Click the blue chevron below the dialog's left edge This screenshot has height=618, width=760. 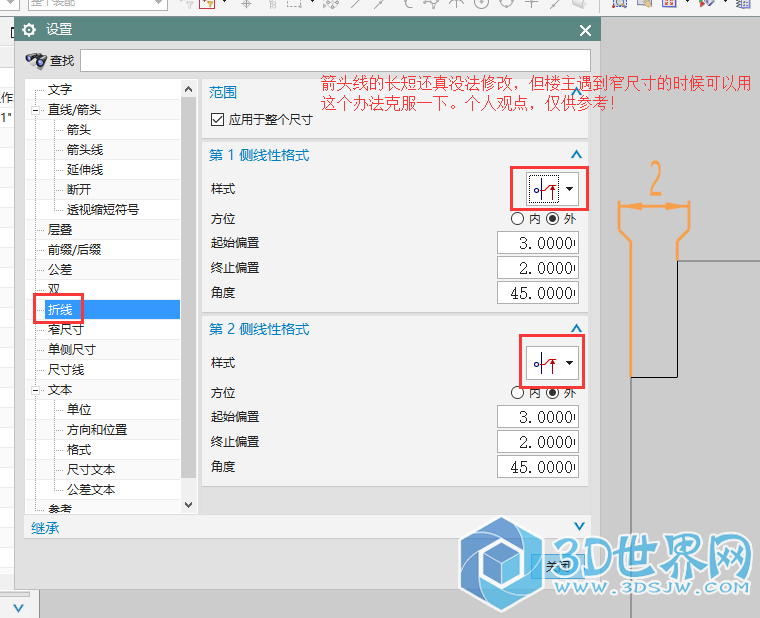point(18,608)
